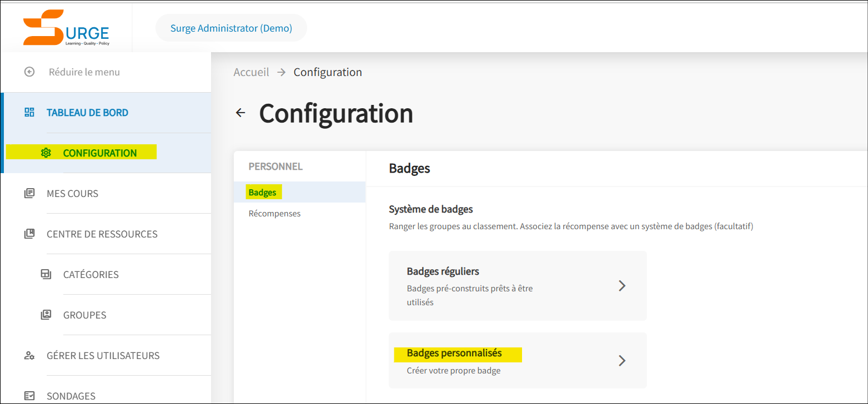The width and height of the screenshot is (868, 404).
Task: Click the Surge Administrator (Demo) button
Action: (231, 27)
